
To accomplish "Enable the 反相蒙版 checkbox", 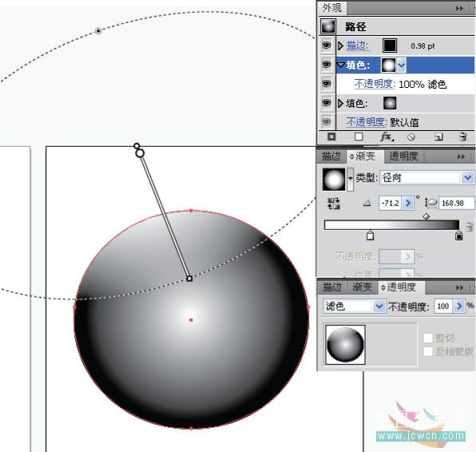I will point(428,352).
